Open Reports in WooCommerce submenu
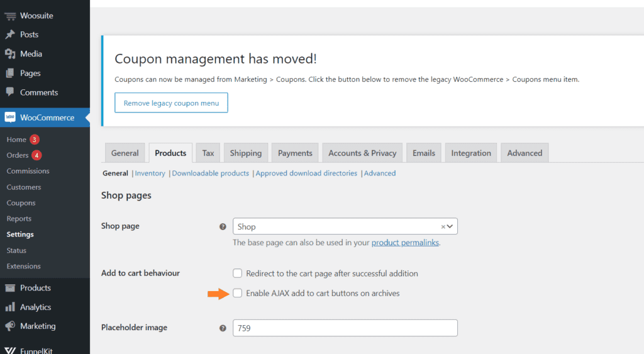The image size is (644, 354). 19,218
